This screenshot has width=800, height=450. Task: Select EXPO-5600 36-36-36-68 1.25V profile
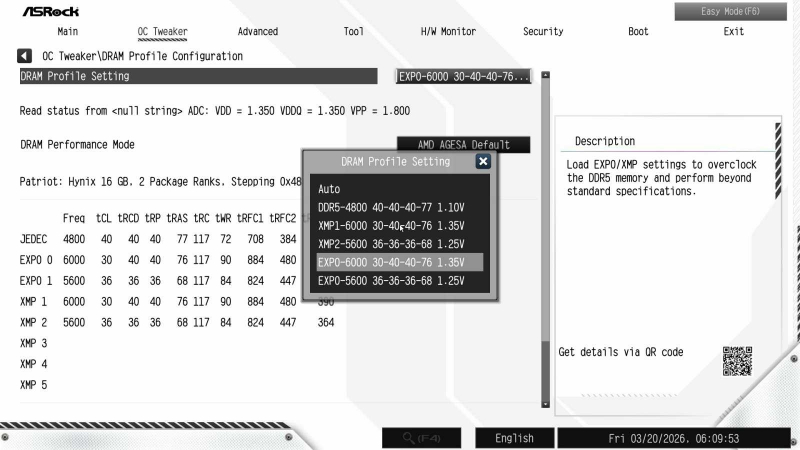coord(391,281)
